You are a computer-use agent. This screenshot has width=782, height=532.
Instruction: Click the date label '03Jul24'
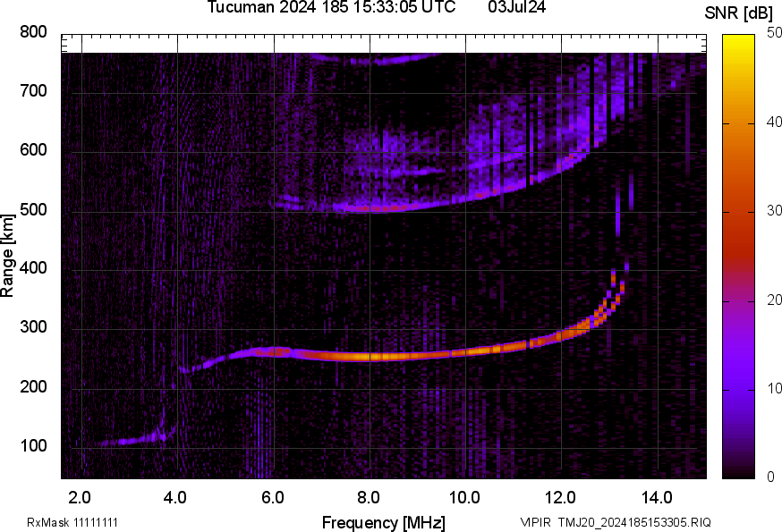click(517, 7)
